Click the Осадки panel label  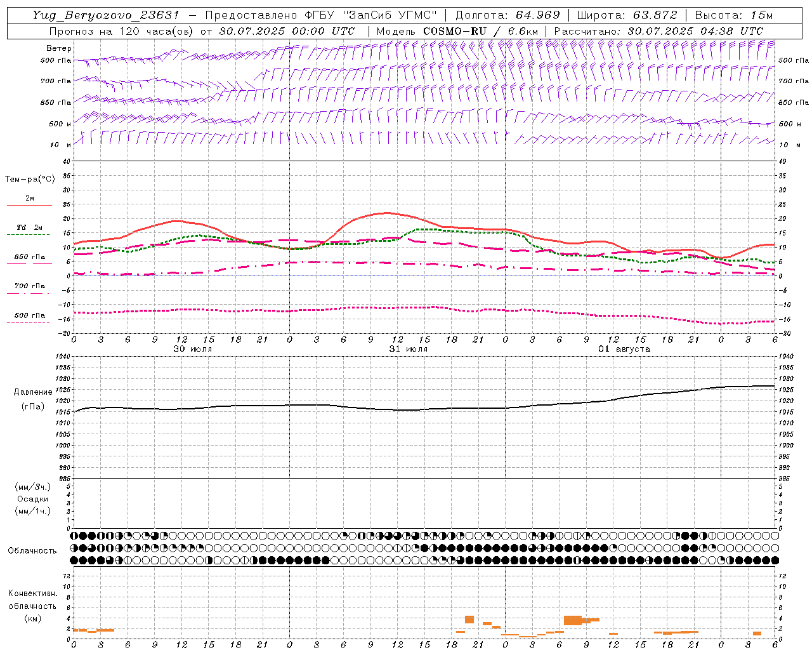point(33,499)
